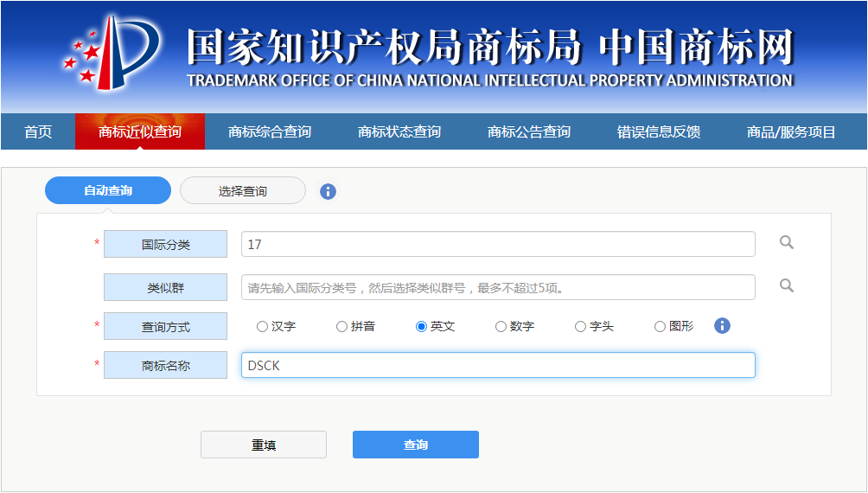Open 商标公告查询 navigation item
The image size is (868, 493).
[x=528, y=131]
